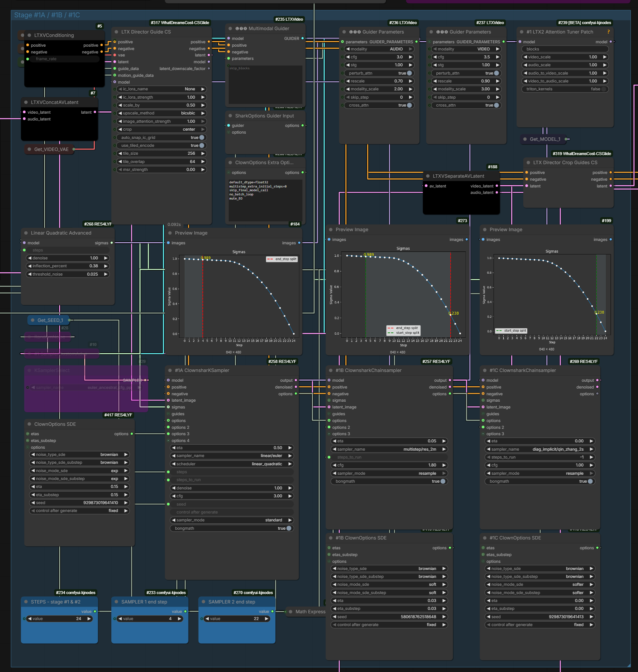
Task: Collapse the LTXVSeparateAVLatent node dot
Action: coord(428,176)
